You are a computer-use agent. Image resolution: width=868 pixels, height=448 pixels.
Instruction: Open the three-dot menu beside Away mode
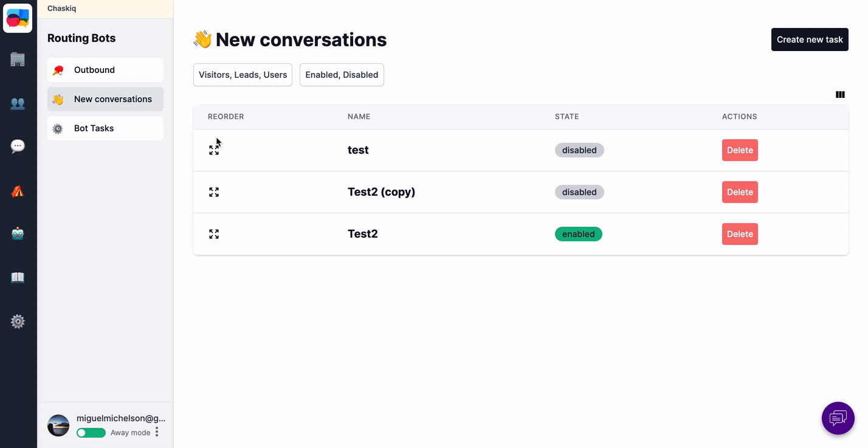click(157, 432)
